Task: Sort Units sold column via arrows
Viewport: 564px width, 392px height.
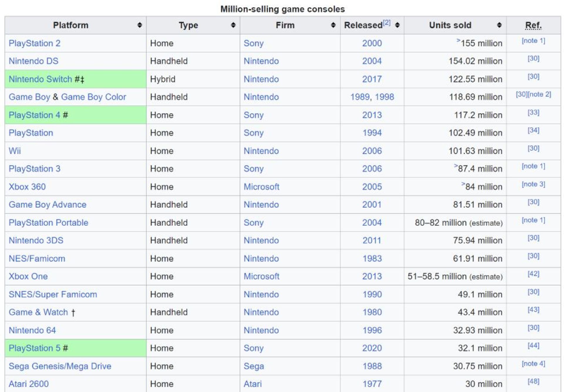Action: pos(499,25)
